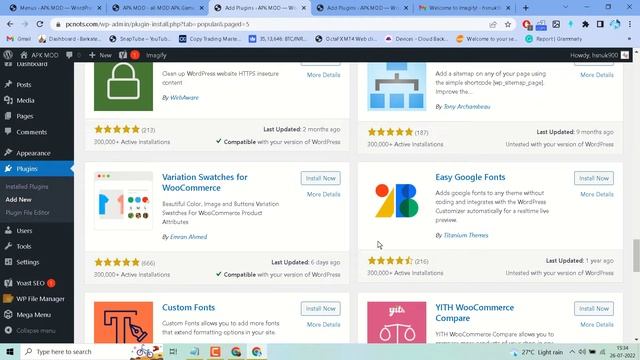The width and height of the screenshot is (640, 360).
Task: Open author Emran Ahmed link
Action: click(188, 237)
